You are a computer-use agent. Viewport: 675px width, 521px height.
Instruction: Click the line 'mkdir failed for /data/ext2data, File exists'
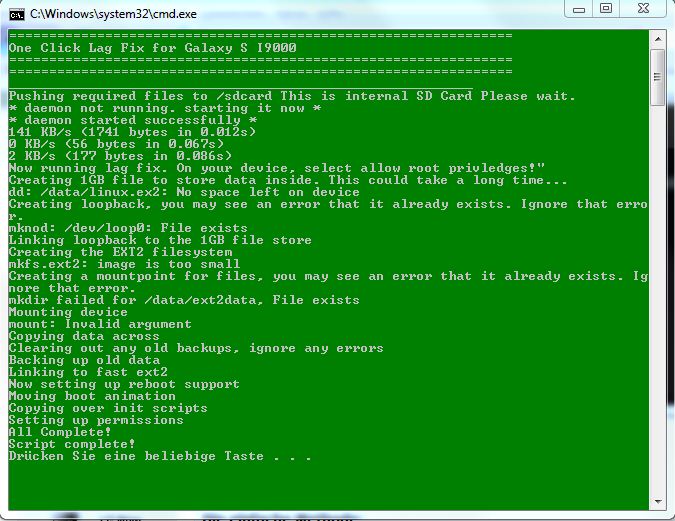184,300
